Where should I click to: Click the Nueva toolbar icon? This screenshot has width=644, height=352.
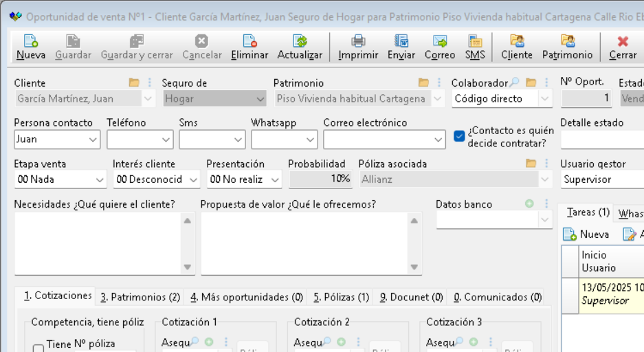click(31, 42)
